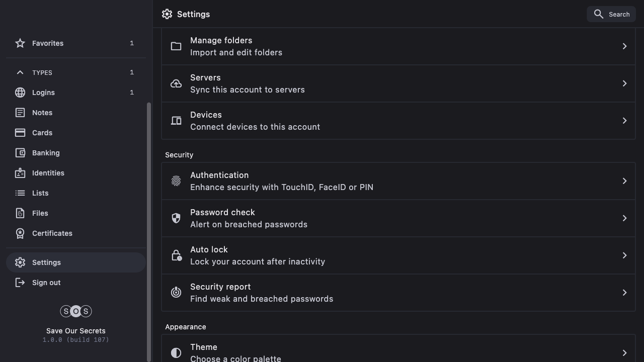
Task: Click the shield Password check icon
Action: 176,218
